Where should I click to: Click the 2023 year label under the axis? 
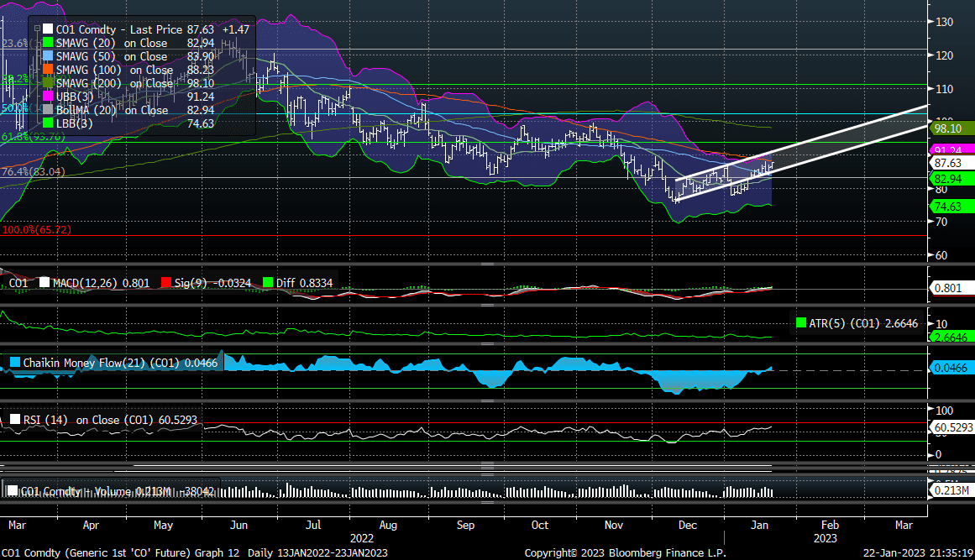point(826,538)
